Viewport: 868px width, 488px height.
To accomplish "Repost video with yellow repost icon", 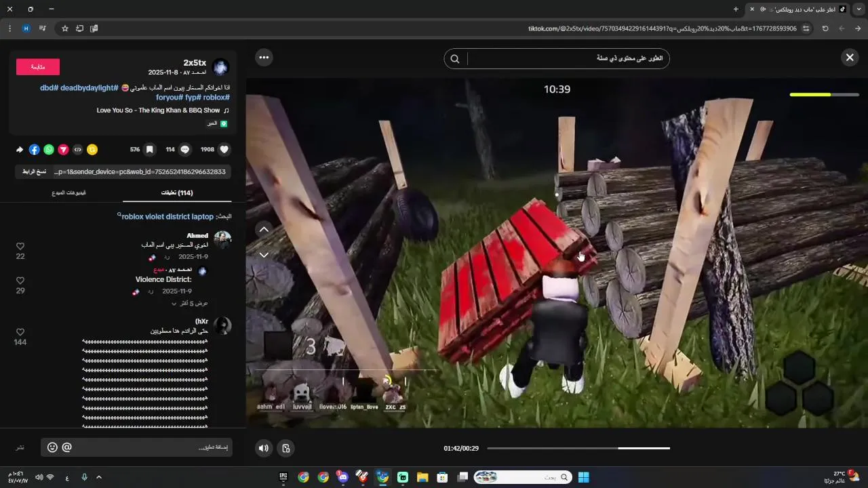I will [92, 150].
